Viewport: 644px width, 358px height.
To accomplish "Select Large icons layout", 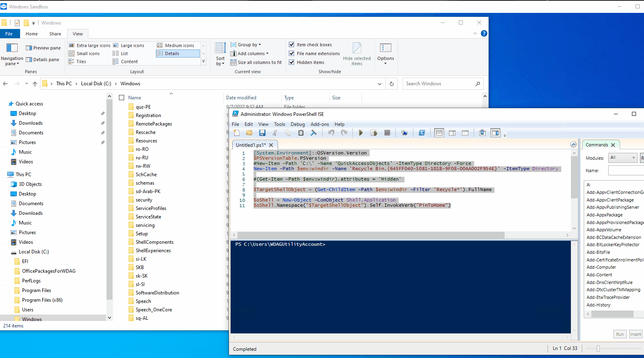I will [129, 45].
